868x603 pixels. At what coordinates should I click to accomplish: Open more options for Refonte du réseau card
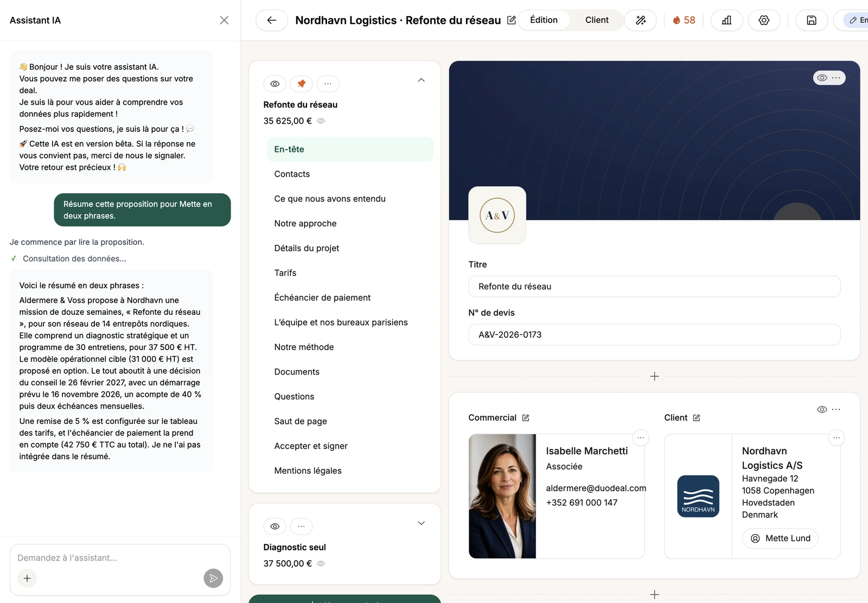[x=328, y=84]
